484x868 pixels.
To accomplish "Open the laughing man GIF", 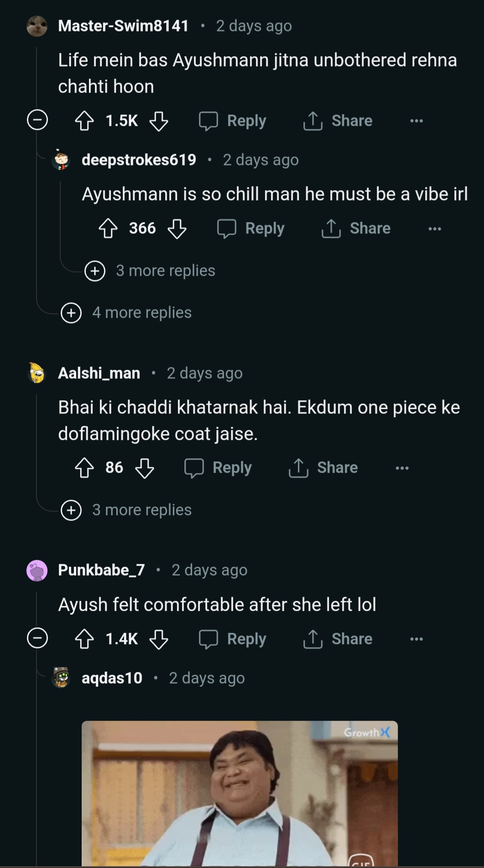I will (239, 793).
